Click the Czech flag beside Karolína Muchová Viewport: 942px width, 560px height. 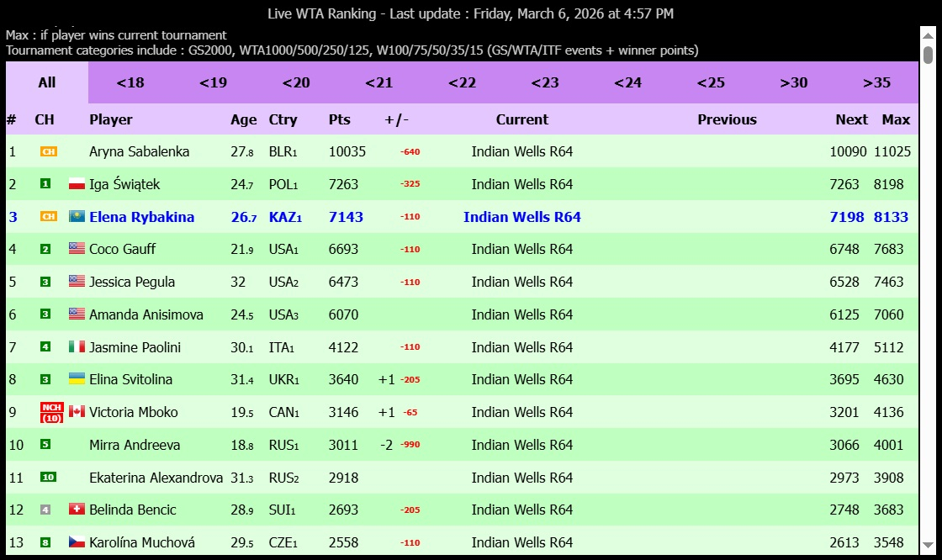[x=77, y=542]
